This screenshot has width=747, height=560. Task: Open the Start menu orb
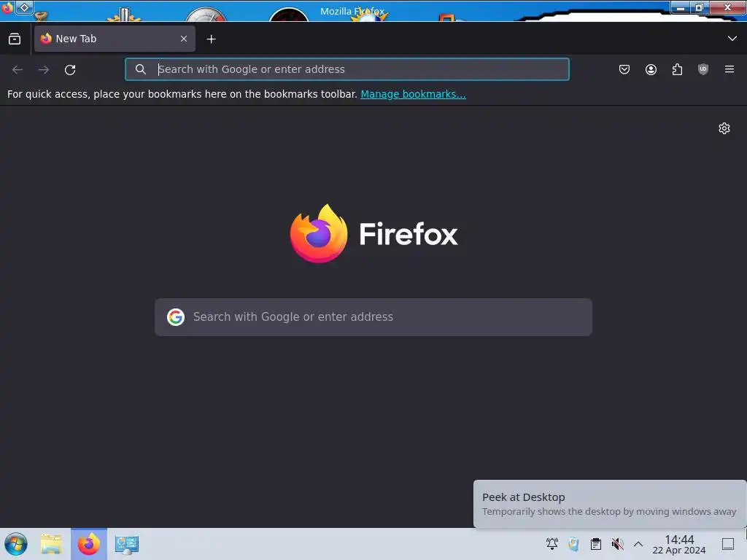pos(16,544)
